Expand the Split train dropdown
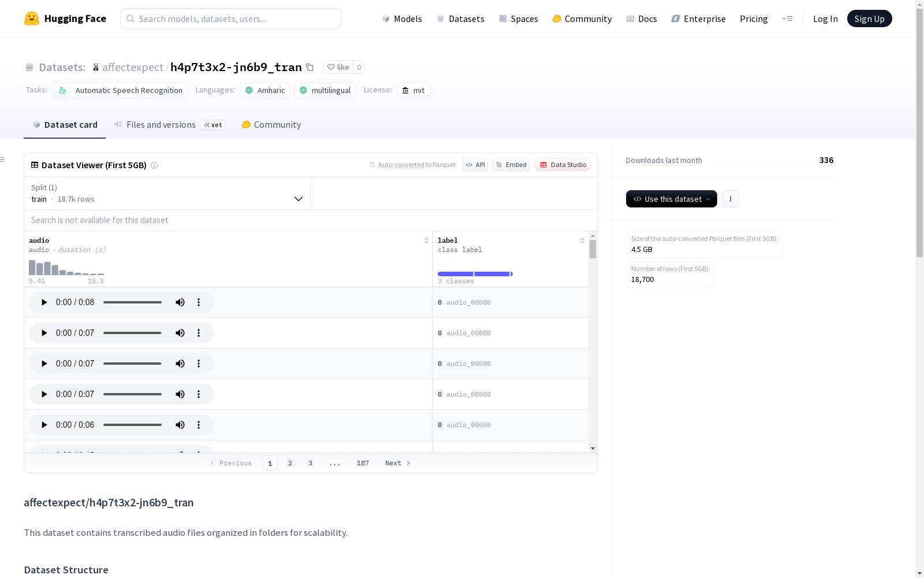This screenshot has width=924, height=578. (x=167, y=193)
